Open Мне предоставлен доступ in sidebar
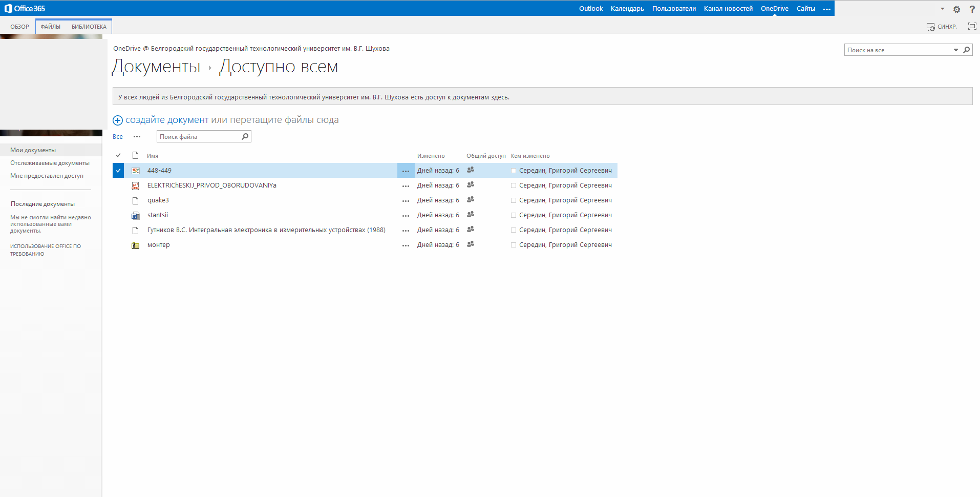Viewport: 980px width, 497px height. pos(47,176)
